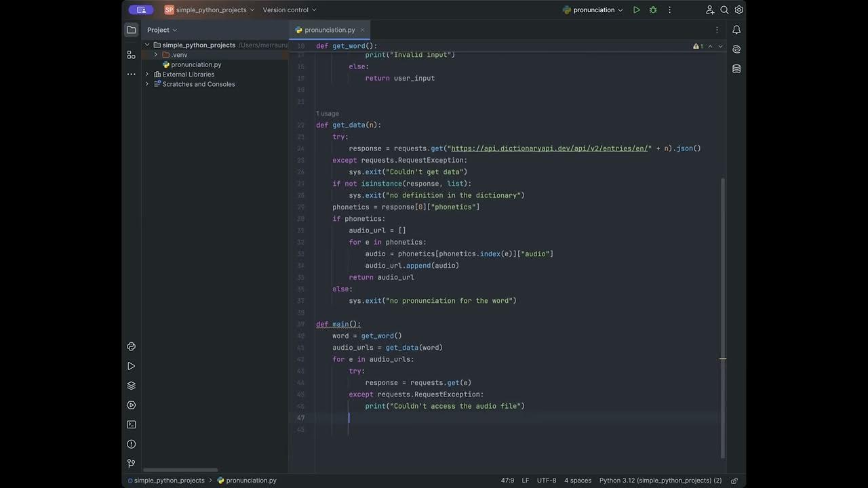The image size is (868, 488).
Task: Click pronunciation.py in the breadcrumb
Action: coord(247,481)
